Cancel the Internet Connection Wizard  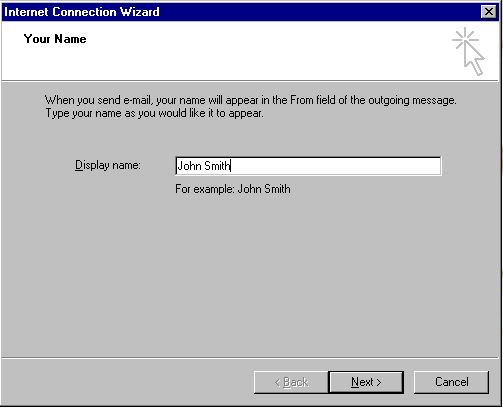click(x=451, y=382)
